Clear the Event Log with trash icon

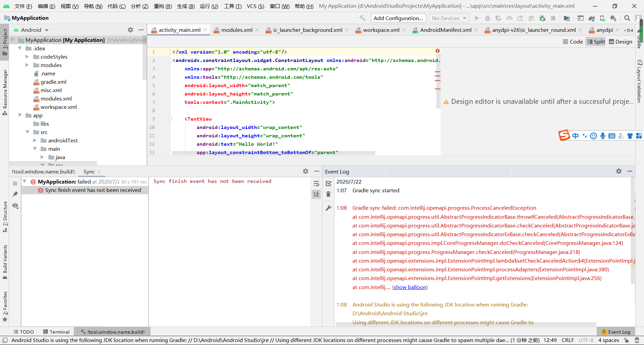pos(328,194)
